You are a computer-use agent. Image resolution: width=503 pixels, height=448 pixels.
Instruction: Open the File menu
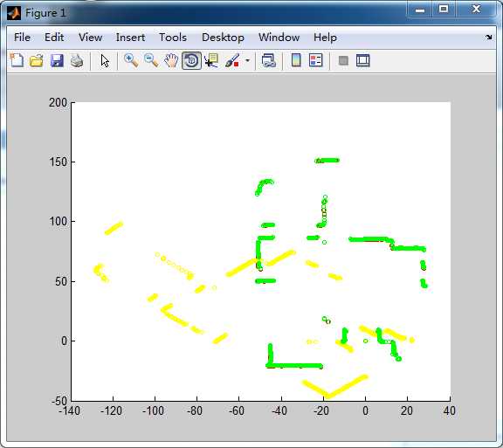point(22,38)
